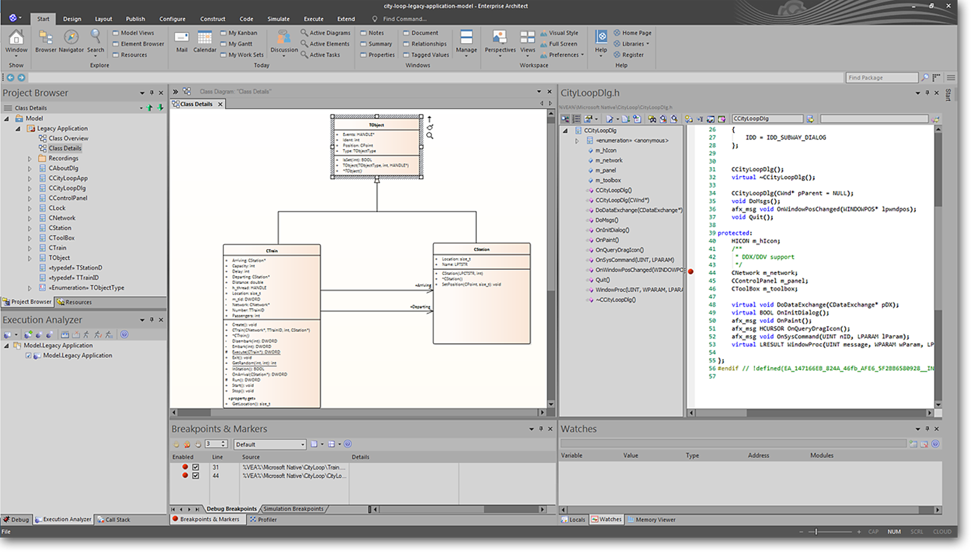Click Home Page in Help group
This screenshot has height=560, width=980.
(x=633, y=33)
